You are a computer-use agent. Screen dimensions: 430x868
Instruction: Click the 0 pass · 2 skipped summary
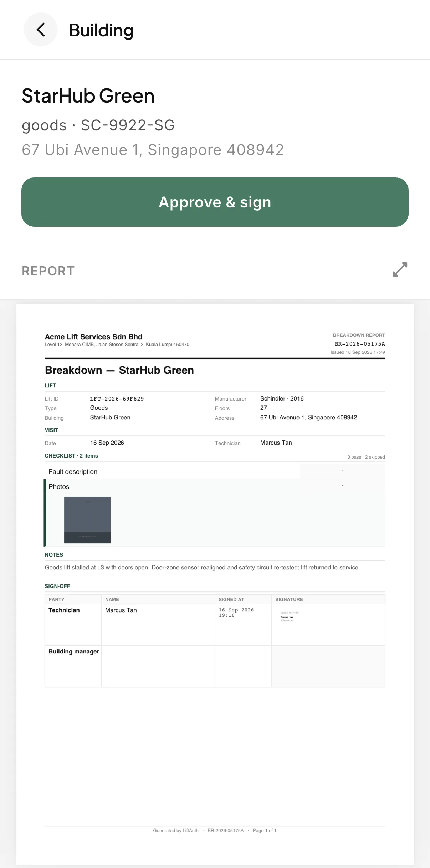click(x=366, y=457)
